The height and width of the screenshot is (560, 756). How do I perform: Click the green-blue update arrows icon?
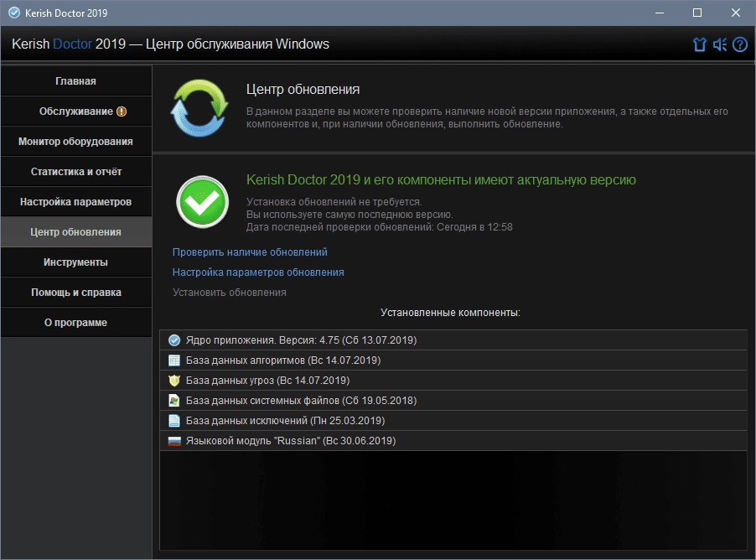tap(199, 107)
